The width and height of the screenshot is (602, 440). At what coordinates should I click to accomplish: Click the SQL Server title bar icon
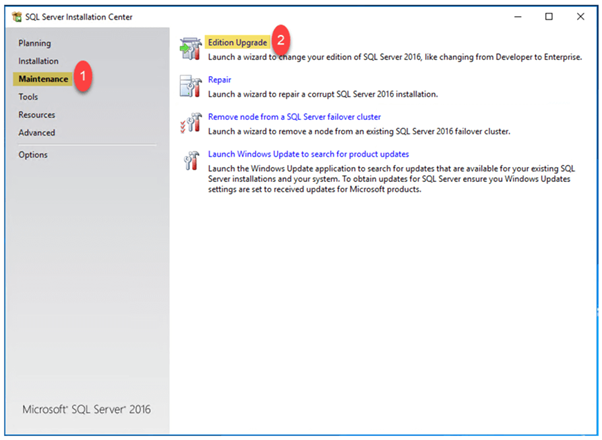pos(17,17)
